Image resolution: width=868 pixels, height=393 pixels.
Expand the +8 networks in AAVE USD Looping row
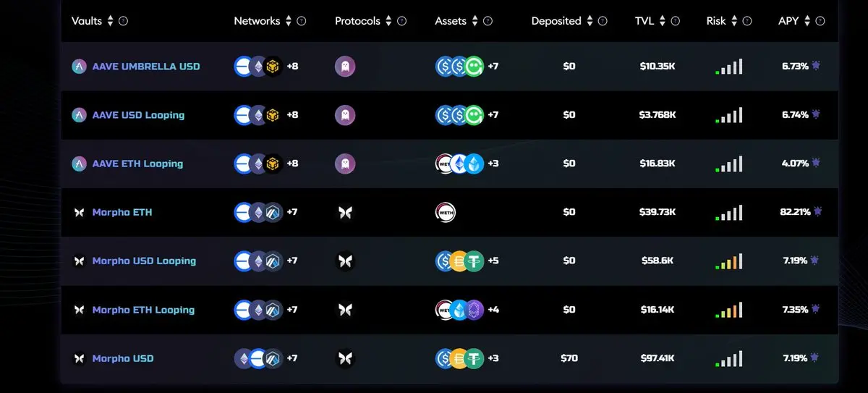[292, 115]
